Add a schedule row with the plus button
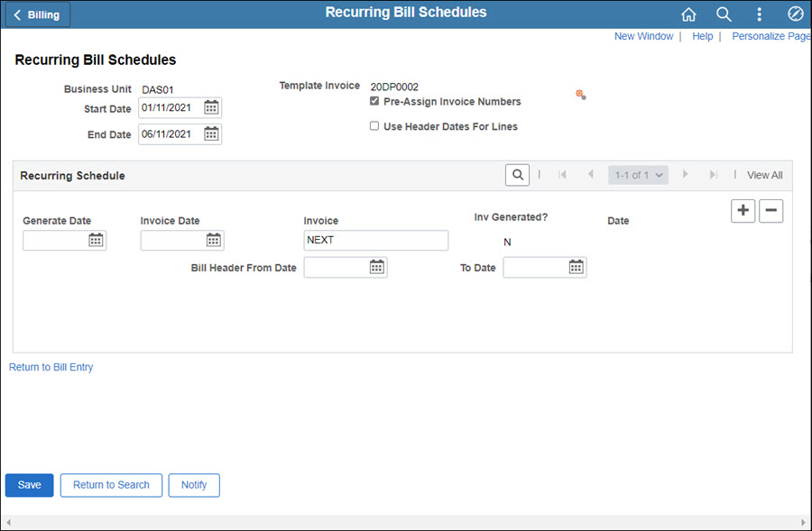 pyautogui.click(x=743, y=210)
